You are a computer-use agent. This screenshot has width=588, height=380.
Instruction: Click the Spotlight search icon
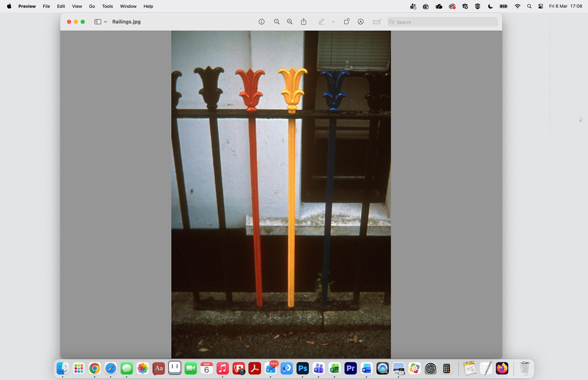pyautogui.click(x=529, y=6)
